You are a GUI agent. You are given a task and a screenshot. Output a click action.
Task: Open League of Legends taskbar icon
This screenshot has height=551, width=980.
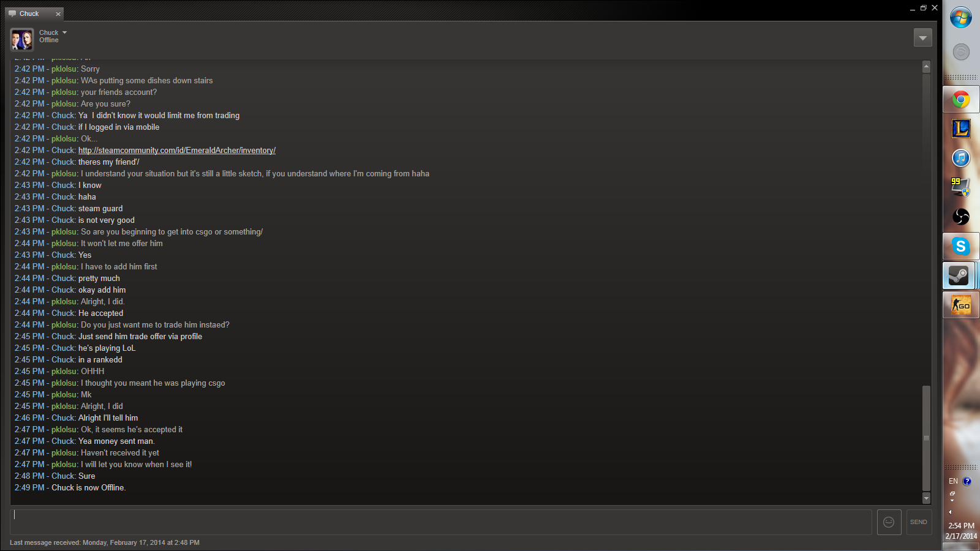[x=960, y=129]
